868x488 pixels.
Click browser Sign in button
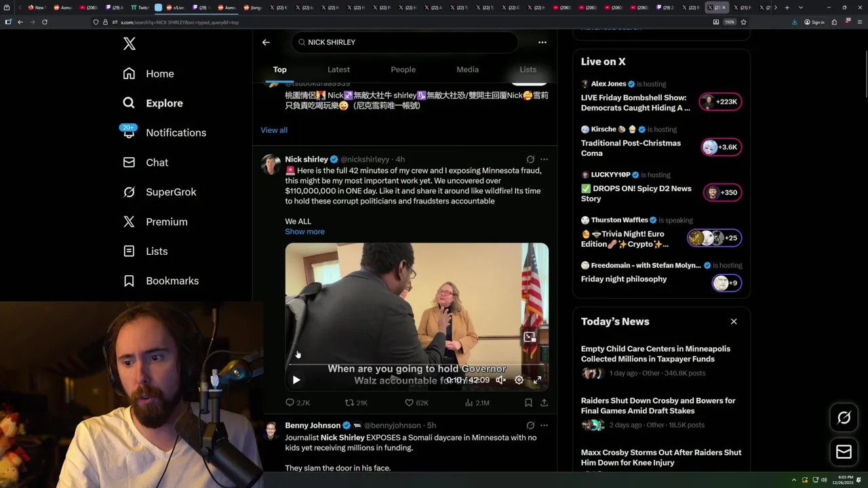[x=814, y=22]
